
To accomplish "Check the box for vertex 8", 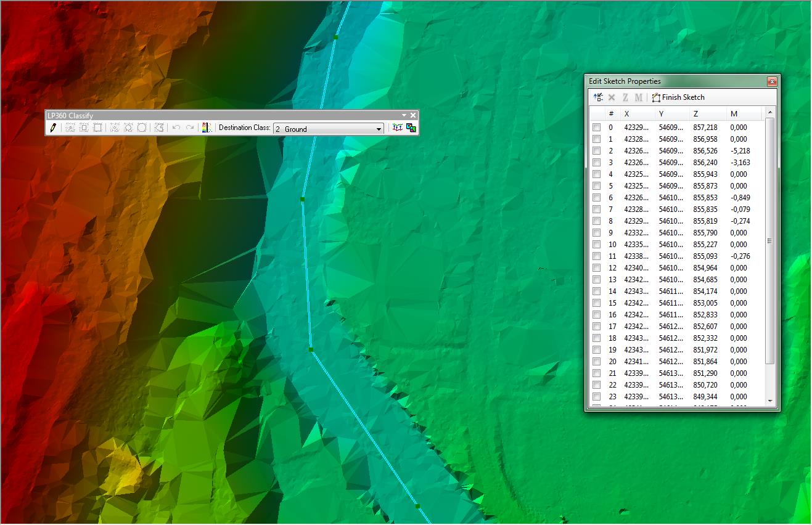I will pos(596,221).
